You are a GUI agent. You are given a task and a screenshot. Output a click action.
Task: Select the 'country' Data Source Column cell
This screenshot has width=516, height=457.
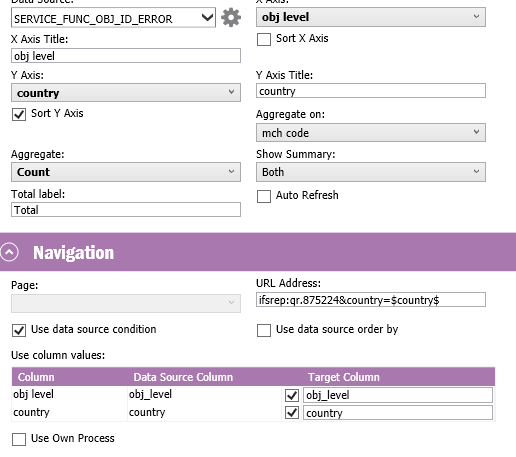pyautogui.click(x=204, y=412)
